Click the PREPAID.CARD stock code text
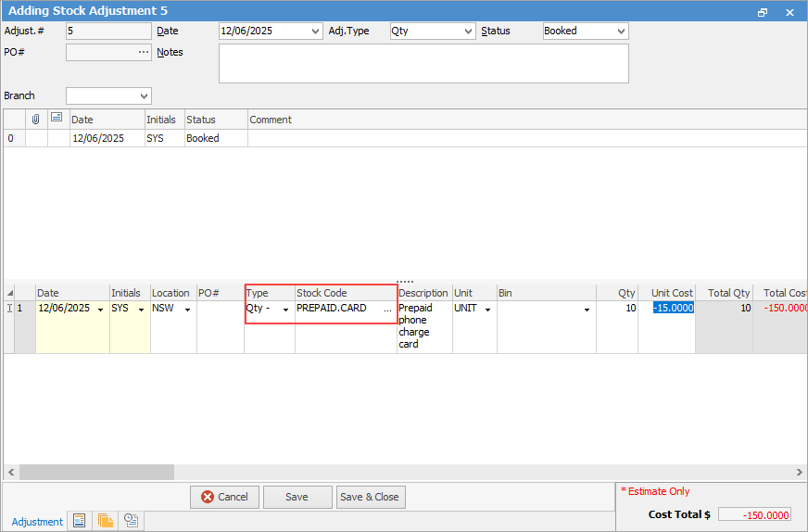 (x=332, y=308)
